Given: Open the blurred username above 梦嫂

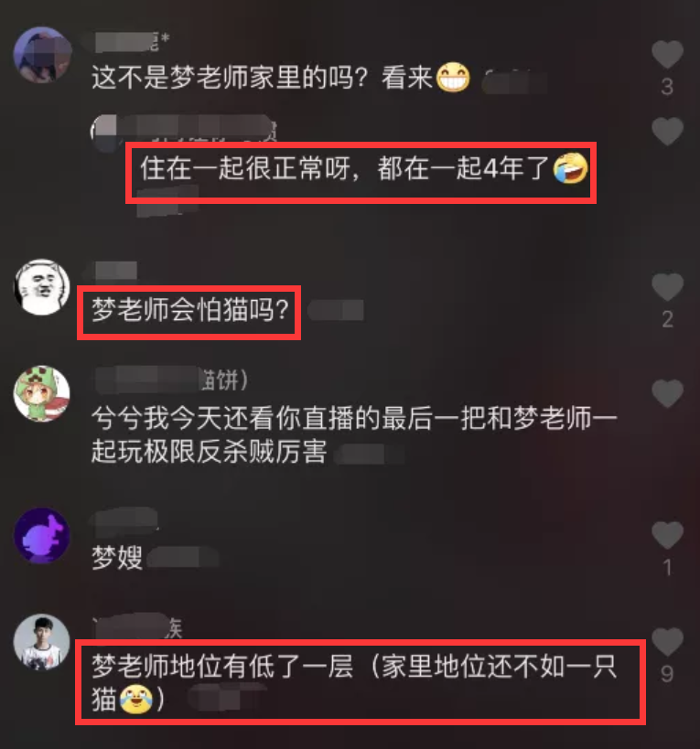Looking at the screenshot, I should (x=124, y=519).
